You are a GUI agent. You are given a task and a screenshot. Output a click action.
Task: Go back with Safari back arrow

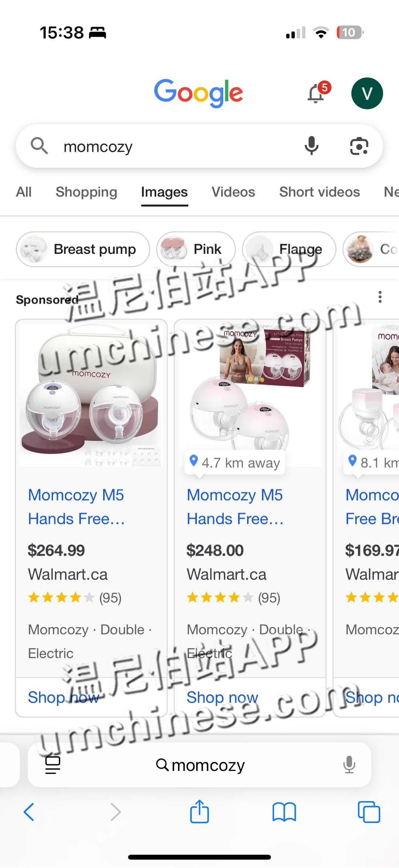pos(29,812)
